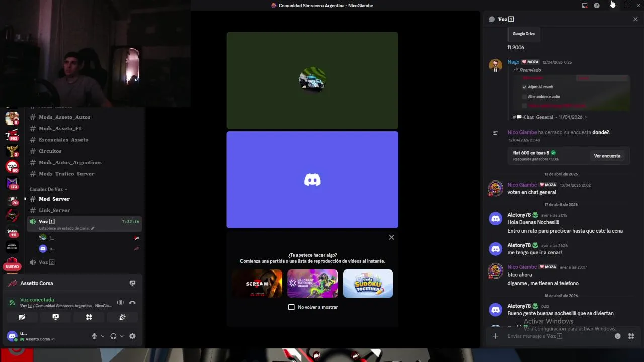Select the blue Discord participant tile

point(312,179)
